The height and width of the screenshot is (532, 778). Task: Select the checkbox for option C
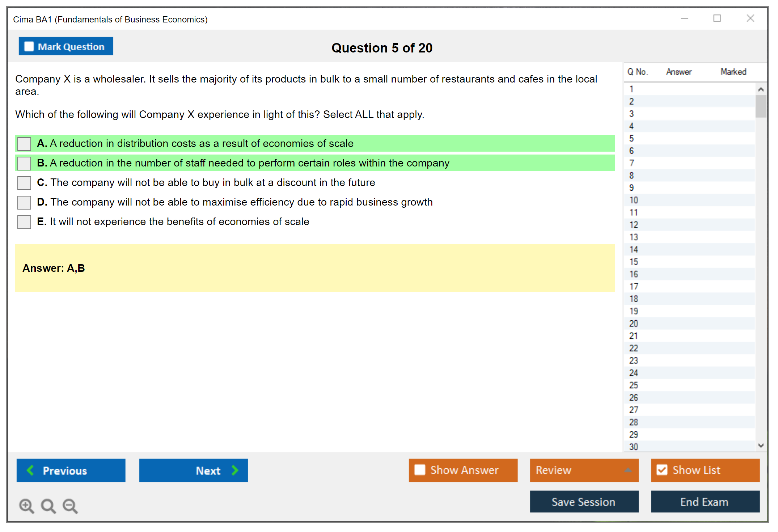click(24, 183)
